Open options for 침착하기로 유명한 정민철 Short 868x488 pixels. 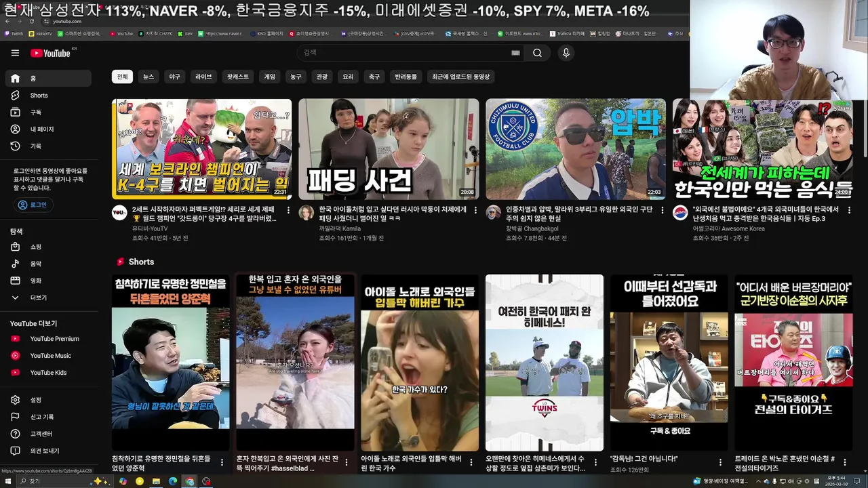click(222, 462)
